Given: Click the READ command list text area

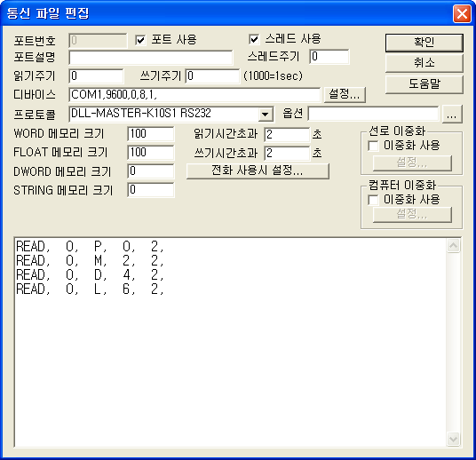Looking at the screenshot, I should click(231, 342).
